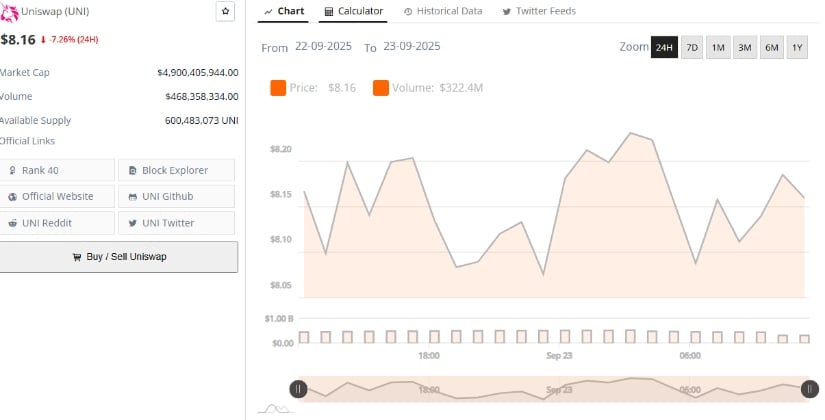Click the Official Website globe icon
The height and width of the screenshot is (420, 825).
tap(13, 197)
